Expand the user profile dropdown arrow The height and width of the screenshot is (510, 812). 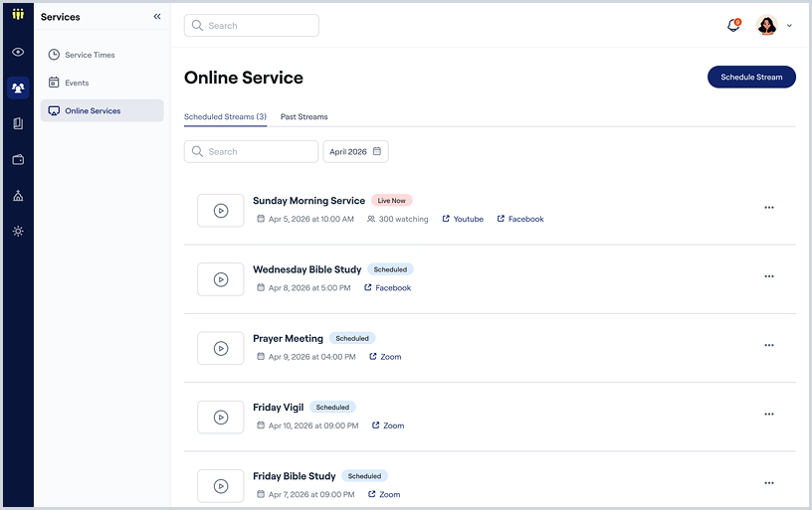789,25
